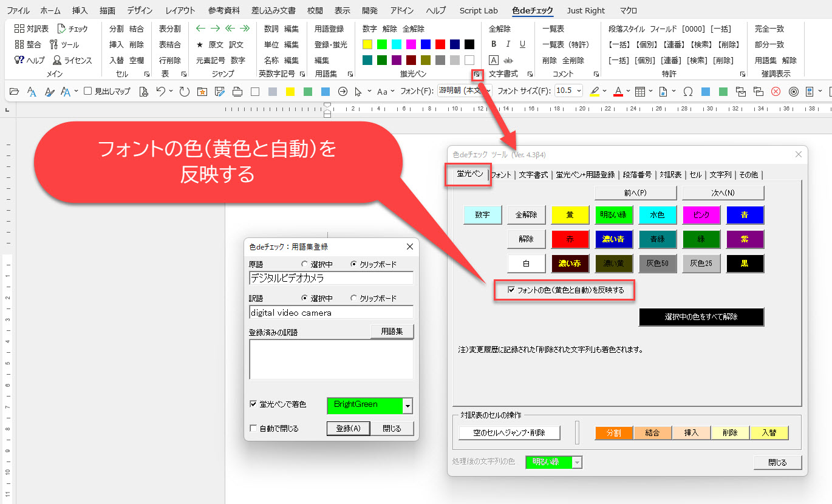Uncheck フォントの色(黄色と自動)を反映する checkbox

pos(511,290)
